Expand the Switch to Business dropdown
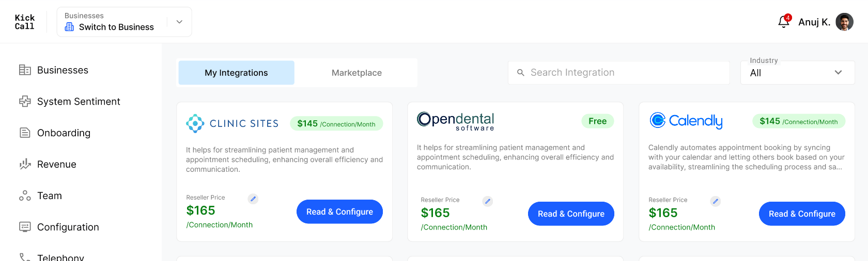The height and width of the screenshot is (261, 868). tap(179, 22)
